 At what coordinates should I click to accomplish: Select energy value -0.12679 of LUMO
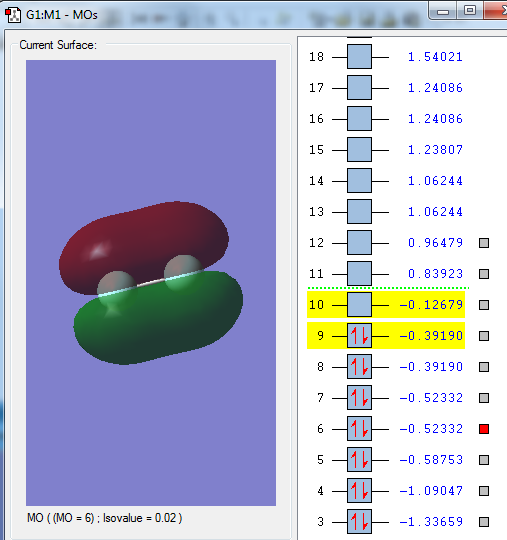[x=431, y=305]
